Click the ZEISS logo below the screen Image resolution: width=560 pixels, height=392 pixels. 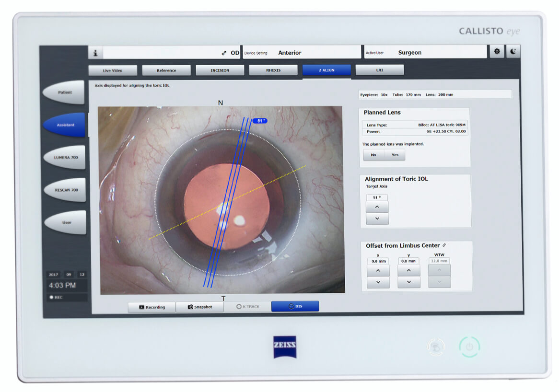tap(285, 347)
